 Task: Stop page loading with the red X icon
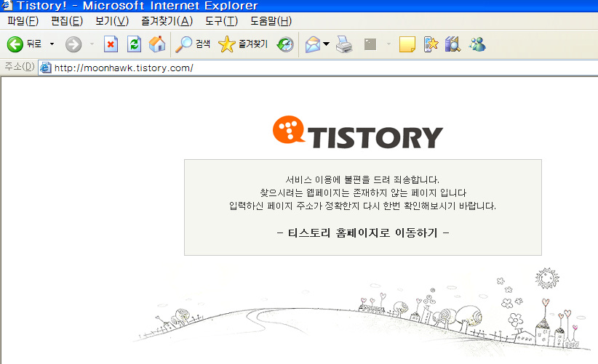point(111,44)
